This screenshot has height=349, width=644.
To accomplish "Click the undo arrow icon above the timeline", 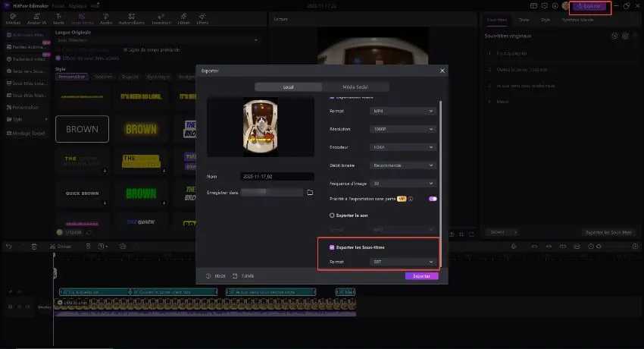I will click(x=9, y=246).
